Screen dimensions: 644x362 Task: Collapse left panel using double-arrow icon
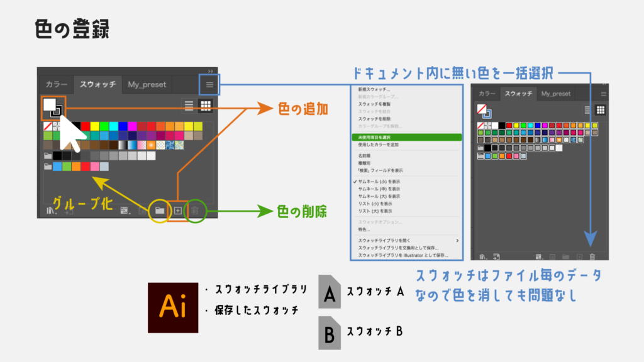pyautogui.click(x=210, y=71)
